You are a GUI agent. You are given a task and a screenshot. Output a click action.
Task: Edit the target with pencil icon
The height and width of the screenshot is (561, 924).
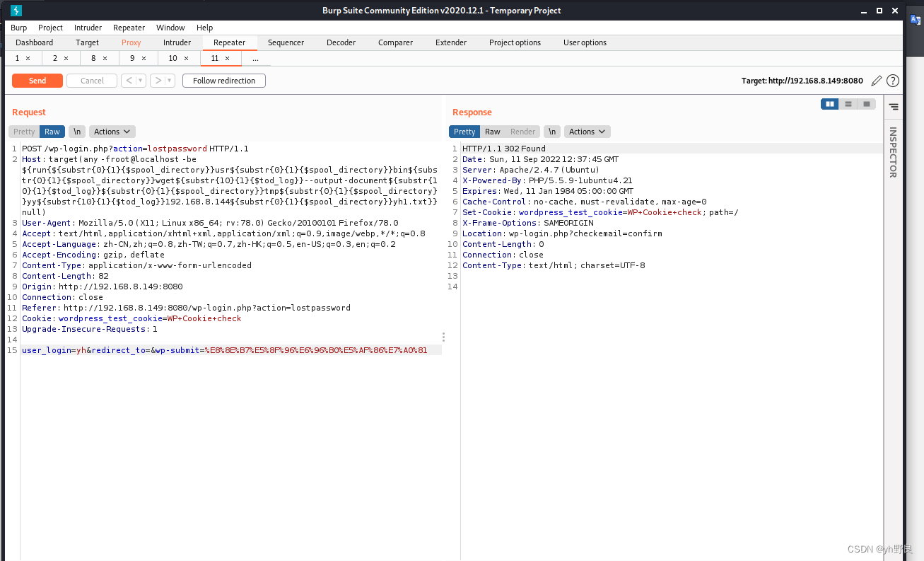pyautogui.click(x=877, y=81)
